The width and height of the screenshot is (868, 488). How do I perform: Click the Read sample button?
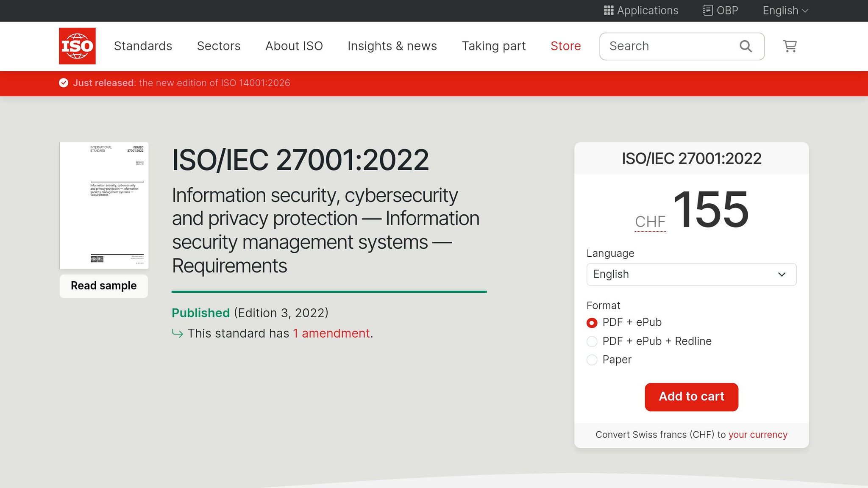tap(103, 286)
